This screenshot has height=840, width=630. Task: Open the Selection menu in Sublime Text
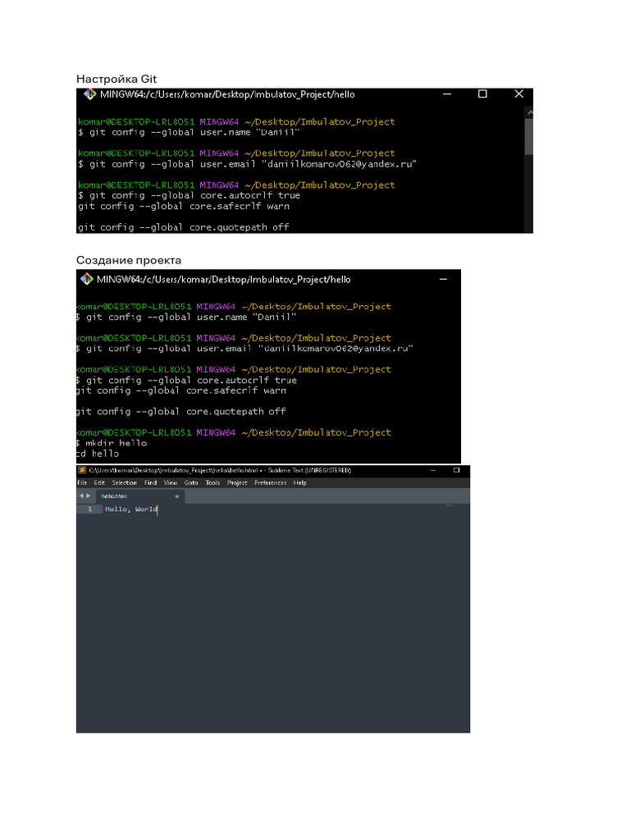[125, 482]
